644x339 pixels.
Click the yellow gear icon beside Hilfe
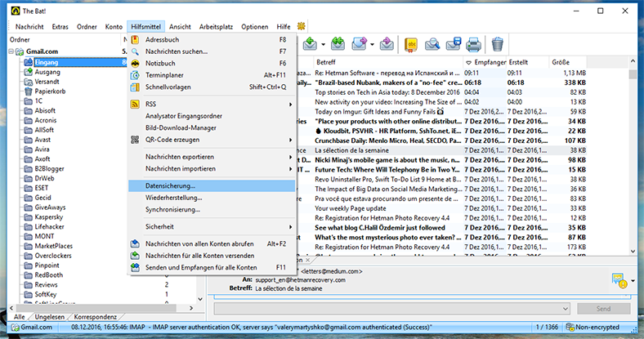302,26
